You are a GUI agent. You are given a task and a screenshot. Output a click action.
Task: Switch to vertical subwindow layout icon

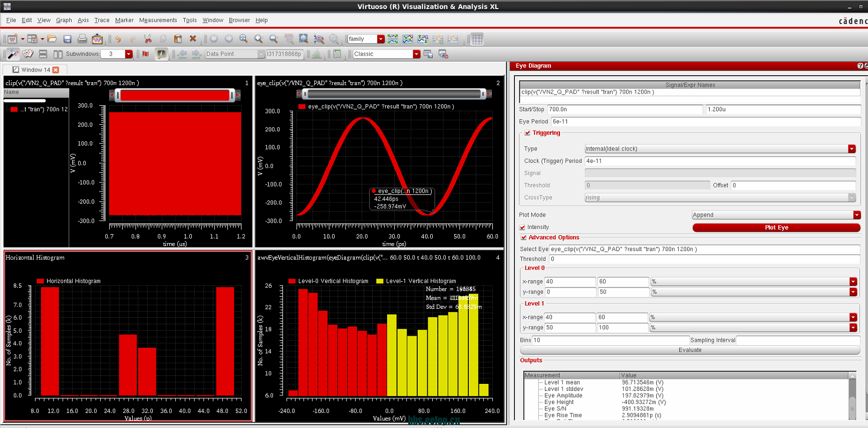(x=58, y=54)
